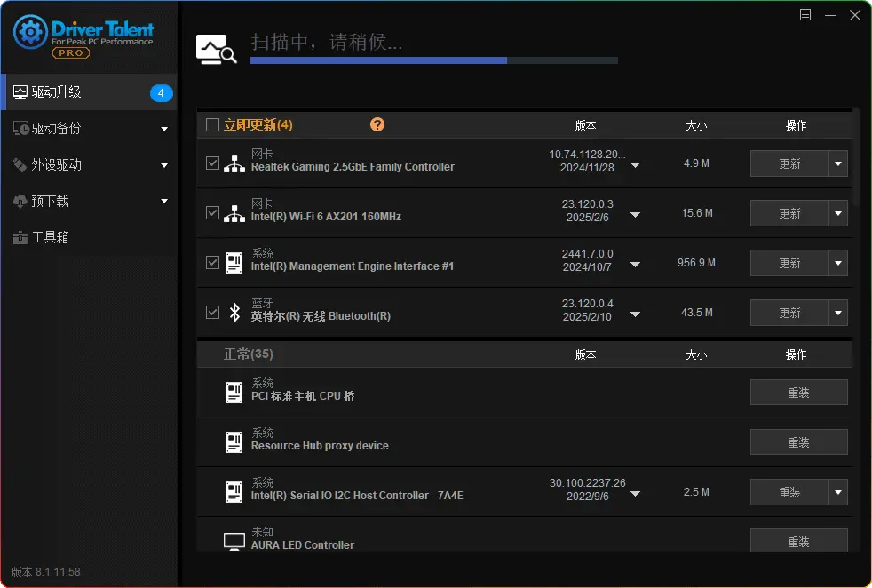Image resolution: width=872 pixels, height=588 pixels.
Task: Select the 驱动备份 sidebar menu item
Action: 89,129
